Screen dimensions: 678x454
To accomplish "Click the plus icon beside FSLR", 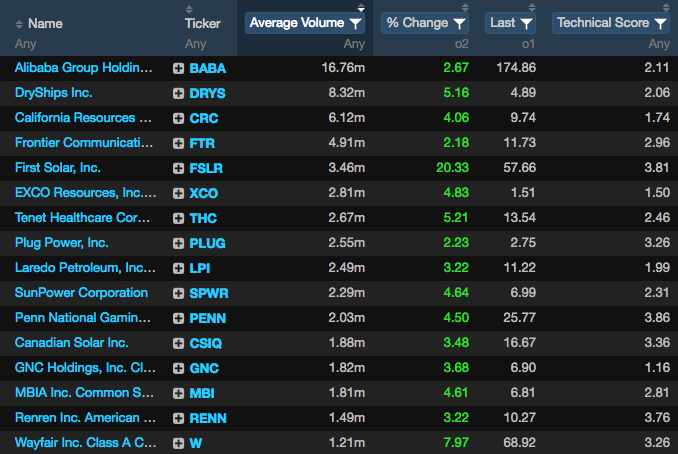I will coord(178,168).
